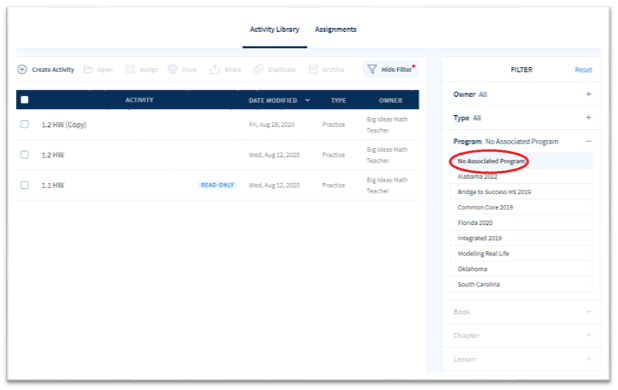618x390 pixels.
Task: Expand the Owner filter plus sign
Action: pos(588,94)
